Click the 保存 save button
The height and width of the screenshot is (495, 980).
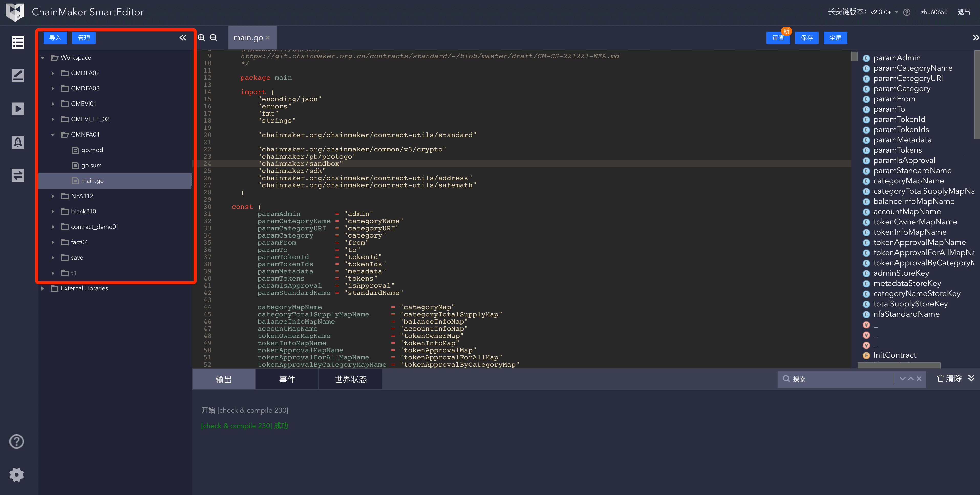point(806,38)
